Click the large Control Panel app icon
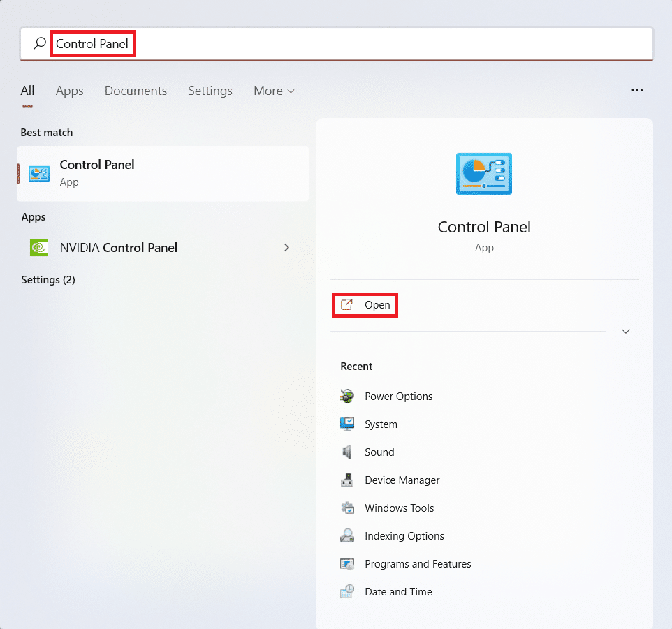 (483, 174)
